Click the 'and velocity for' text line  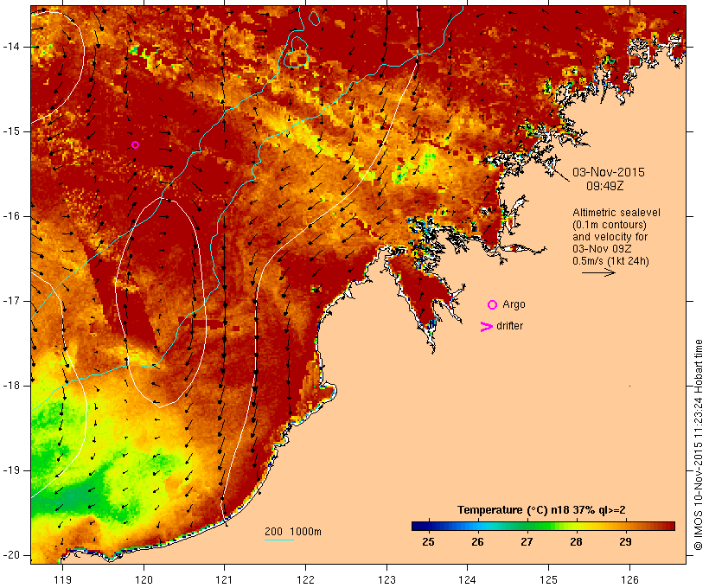pos(610,237)
